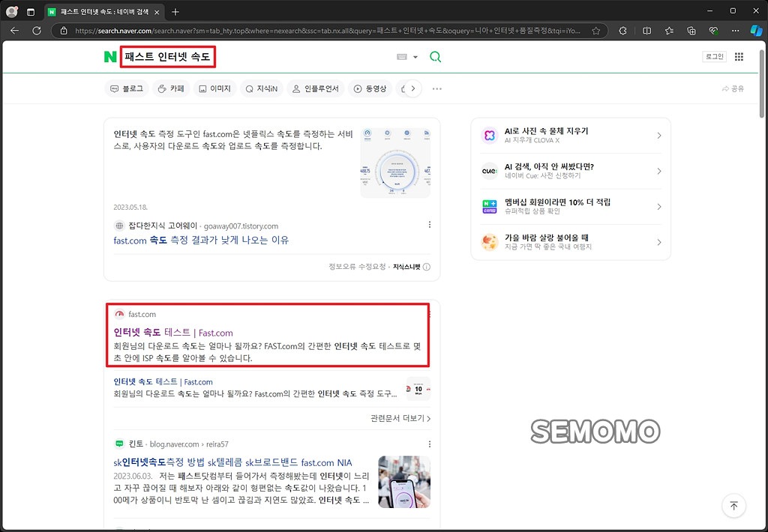768x532 pixels.
Task: Click the search input with 패스트 인터넷 속도
Action: point(167,57)
